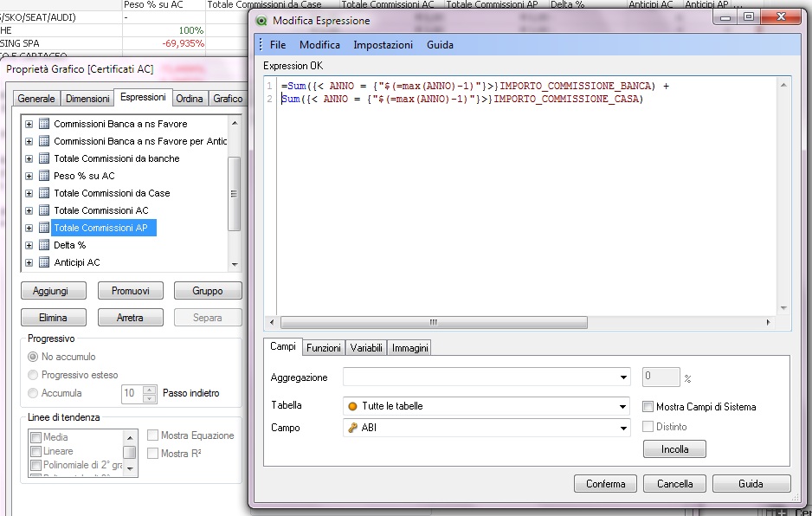Click table icon next to Totale Commissioni da banche

tap(44, 158)
